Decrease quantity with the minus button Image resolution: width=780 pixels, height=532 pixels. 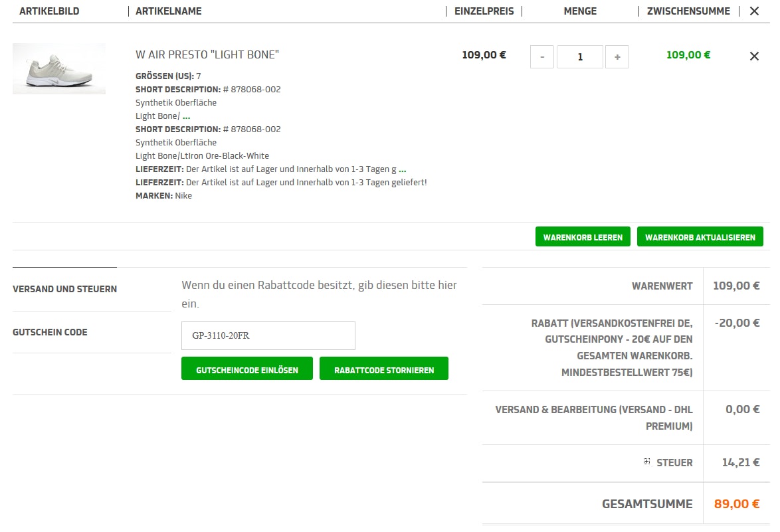click(542, 57)
